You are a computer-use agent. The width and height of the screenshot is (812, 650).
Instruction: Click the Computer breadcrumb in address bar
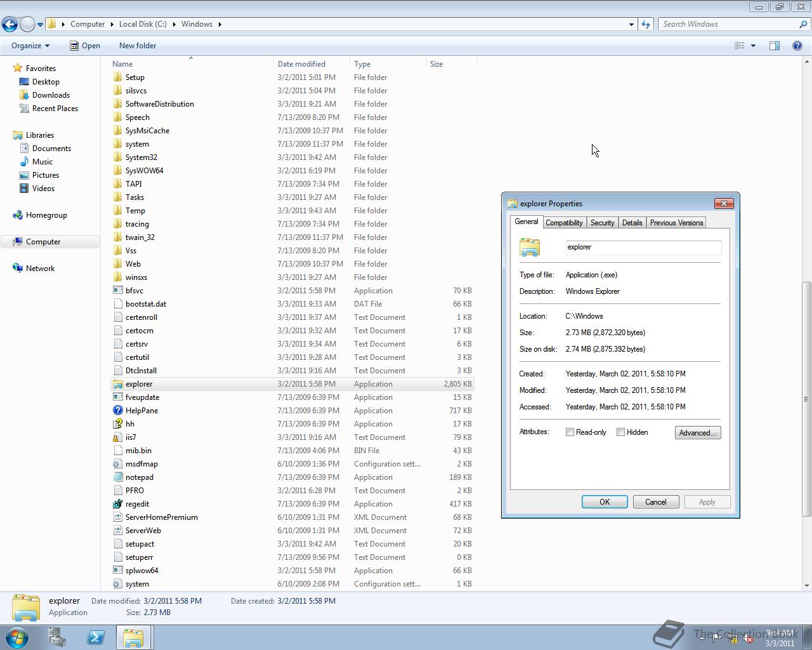88,24
